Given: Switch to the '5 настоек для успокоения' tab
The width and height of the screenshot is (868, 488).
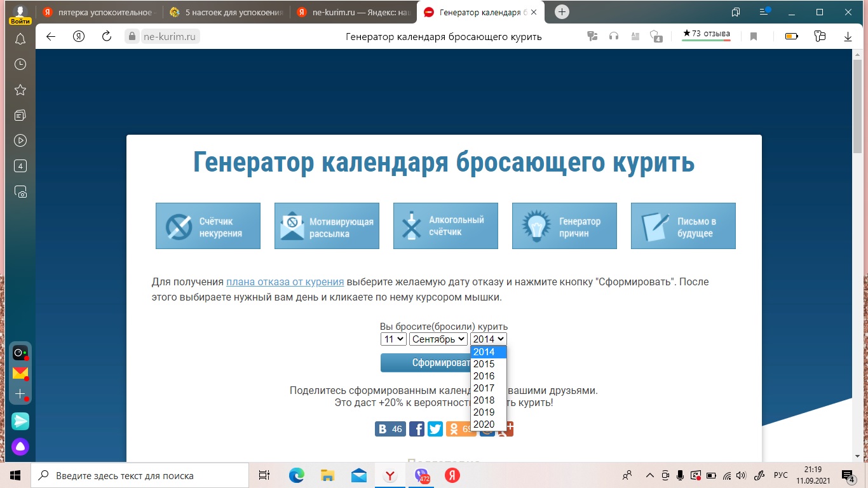Looking at the screenshot, I should coord(226,12).
